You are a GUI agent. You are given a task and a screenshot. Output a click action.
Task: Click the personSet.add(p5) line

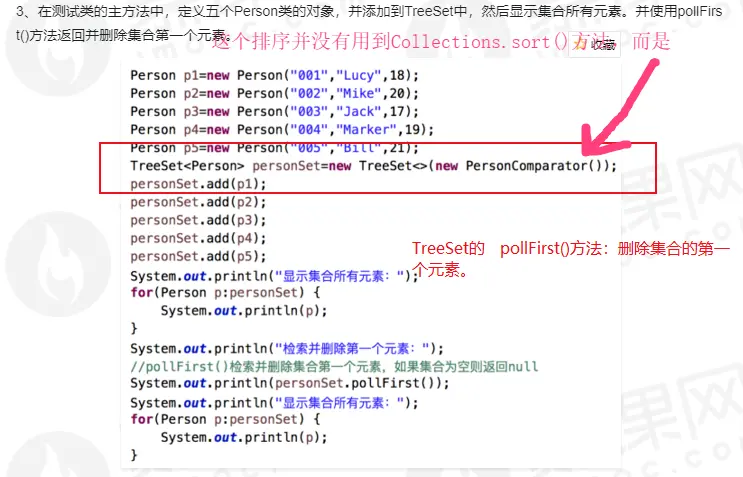[x=198, y=256]
